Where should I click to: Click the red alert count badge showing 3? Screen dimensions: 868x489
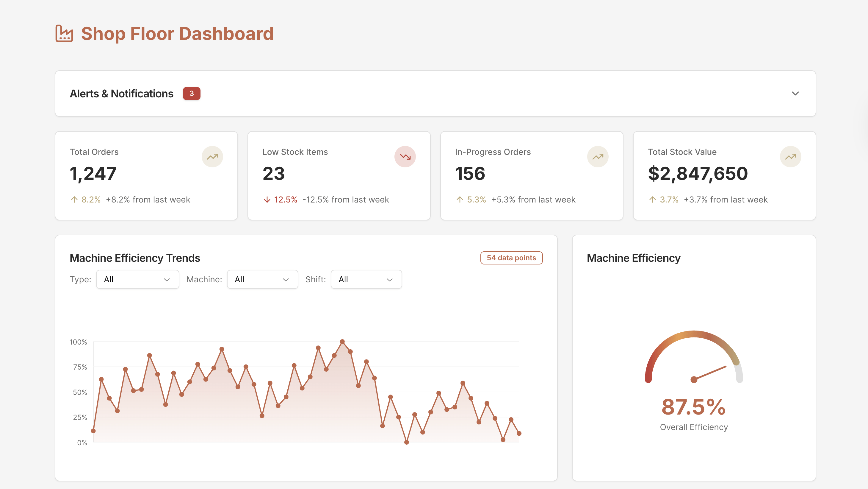tap(191, 94)
